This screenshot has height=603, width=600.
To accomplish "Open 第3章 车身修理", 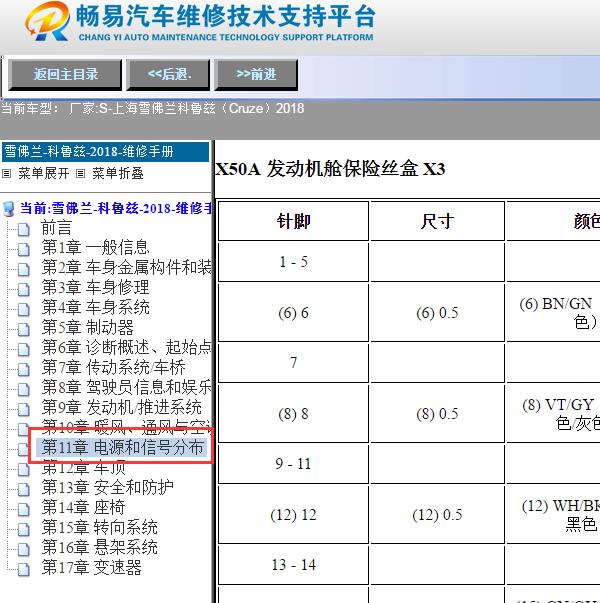I will click(x=95, y=287).
